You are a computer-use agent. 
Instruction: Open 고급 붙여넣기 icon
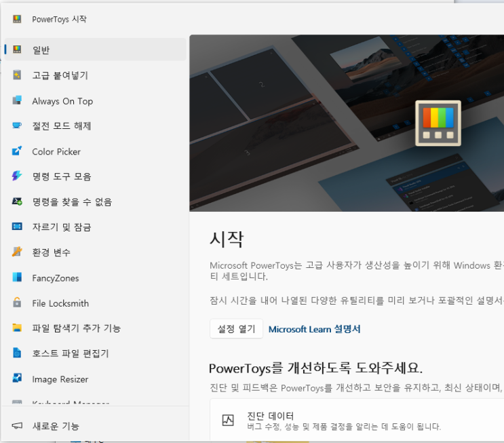[x=17, y=75]
